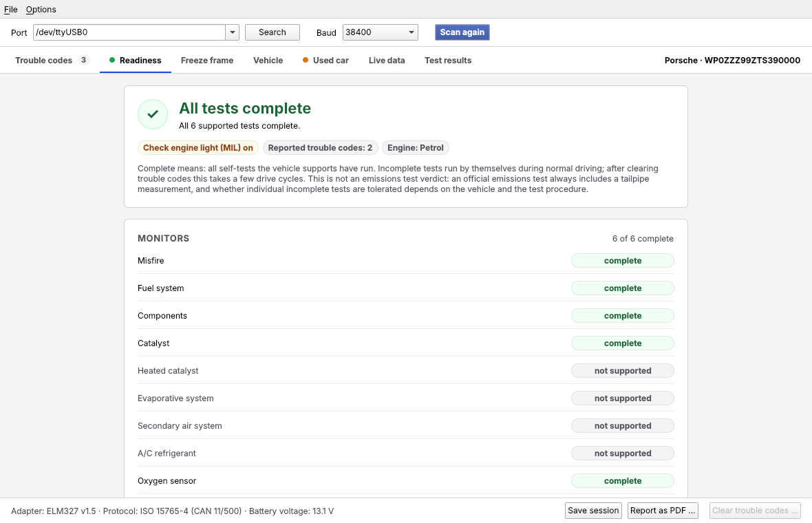This screenshot has height=523, width=812.
Task: Expand the Port dropdown arrow
Action: [x=233, y=32]
